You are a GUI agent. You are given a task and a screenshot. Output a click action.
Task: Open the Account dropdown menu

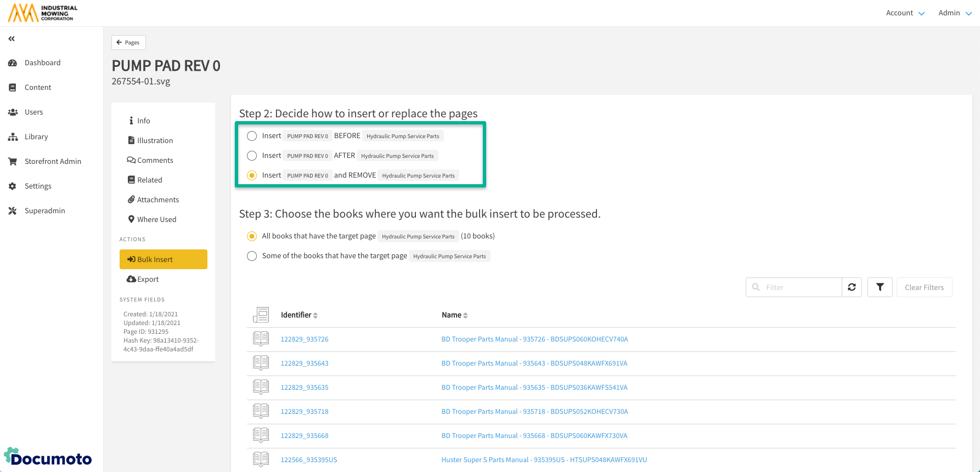click(x=905, y=13)
